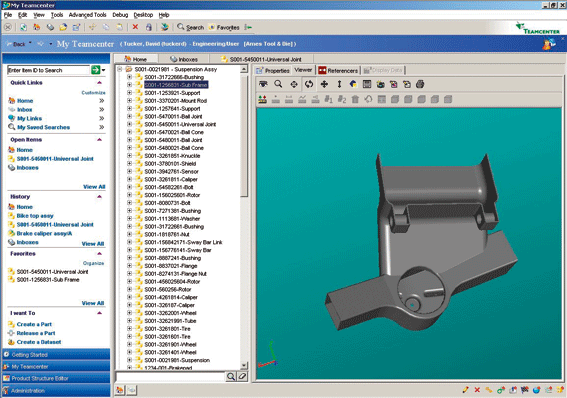The height and width of the screenshot is (398, 567).
Task: Collapse the Quick Links section
Action: [x=99, y=82]
